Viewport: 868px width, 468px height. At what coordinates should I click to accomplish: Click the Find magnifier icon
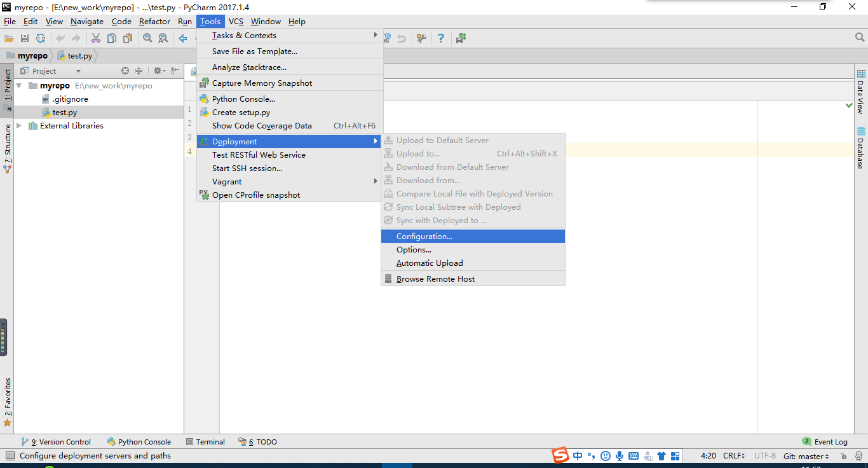tap(147, 39)
